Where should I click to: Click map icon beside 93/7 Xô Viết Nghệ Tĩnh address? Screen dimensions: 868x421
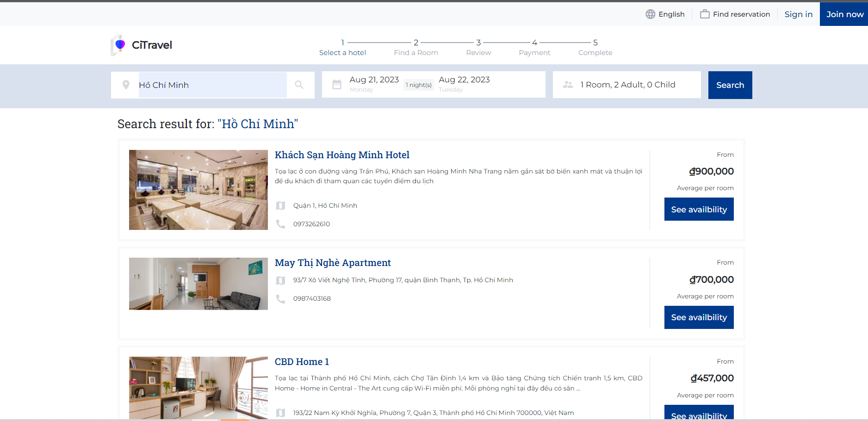280,280
